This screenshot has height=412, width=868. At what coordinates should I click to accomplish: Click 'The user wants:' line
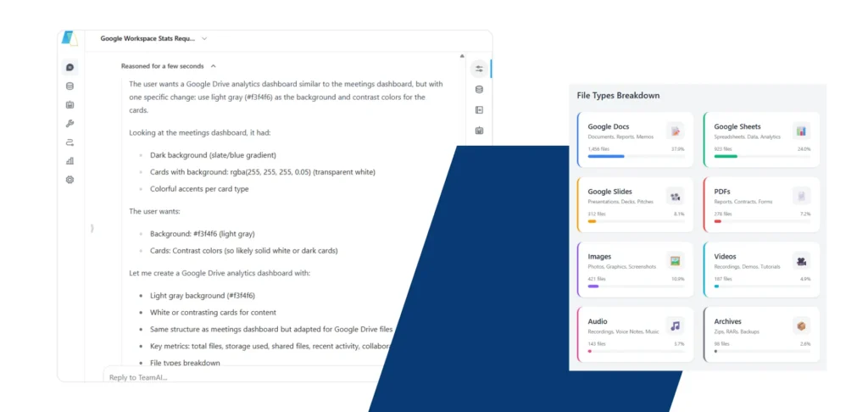pos(154,212)
